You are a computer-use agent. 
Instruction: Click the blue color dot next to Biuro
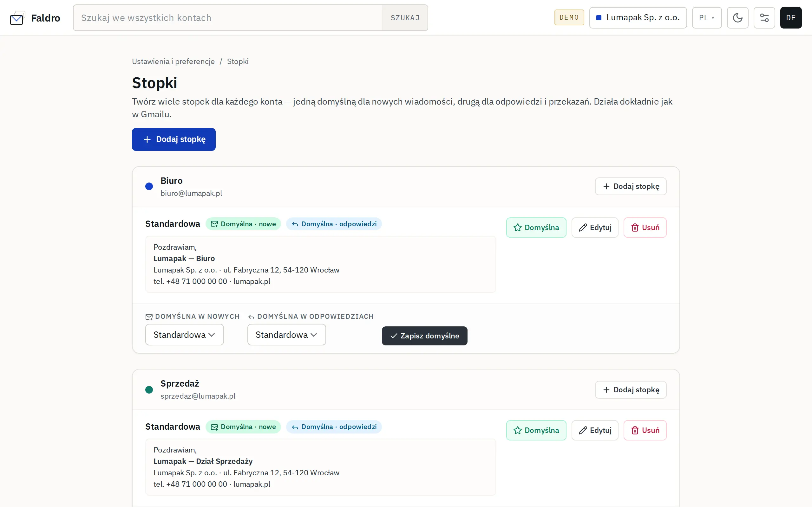click(x=149, y=186)
